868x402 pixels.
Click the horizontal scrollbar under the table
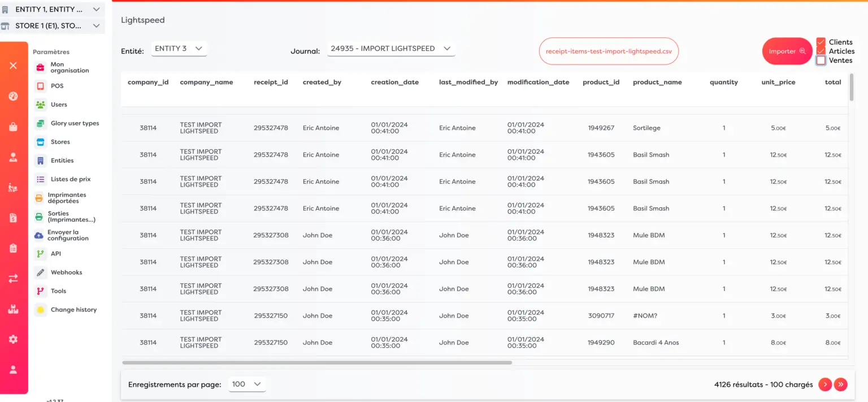317,362
